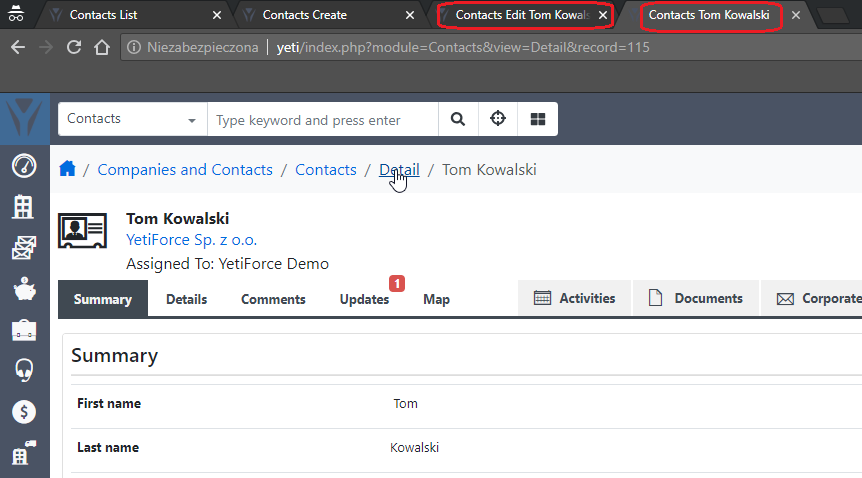Click the Companies and Contacts breadcrumb link

pyautogui.click(x=185, y=169)
